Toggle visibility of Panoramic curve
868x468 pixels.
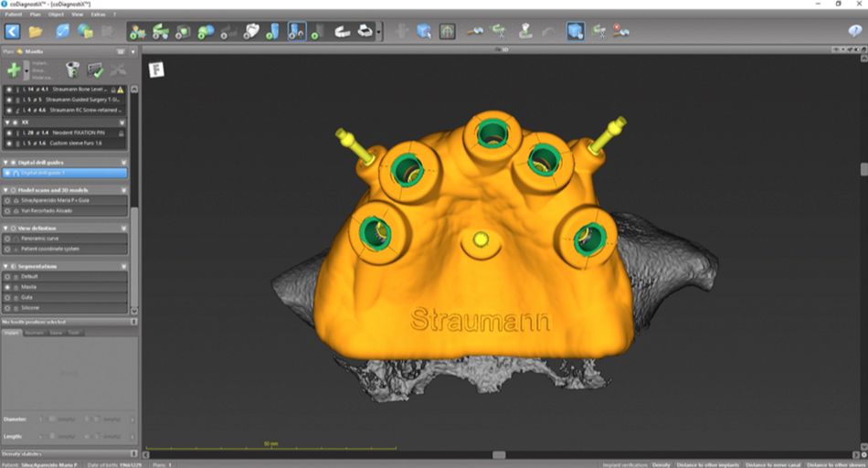(7, 239)
